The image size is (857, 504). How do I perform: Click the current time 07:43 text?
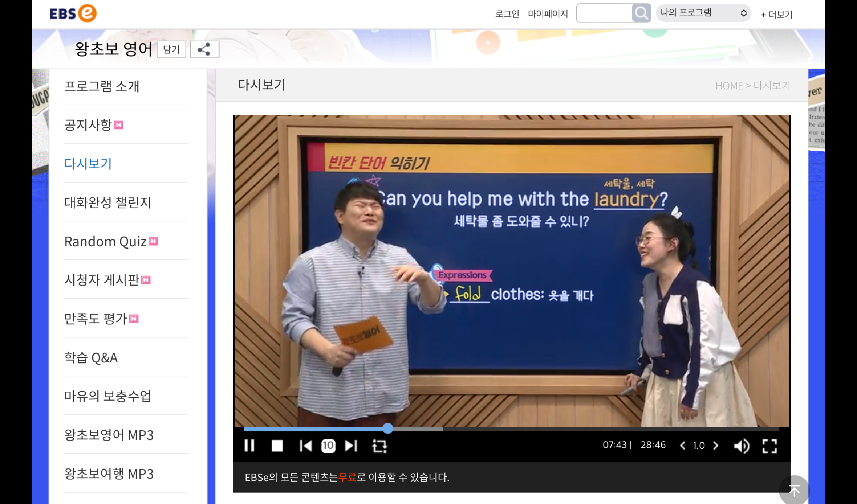(615, 445)
